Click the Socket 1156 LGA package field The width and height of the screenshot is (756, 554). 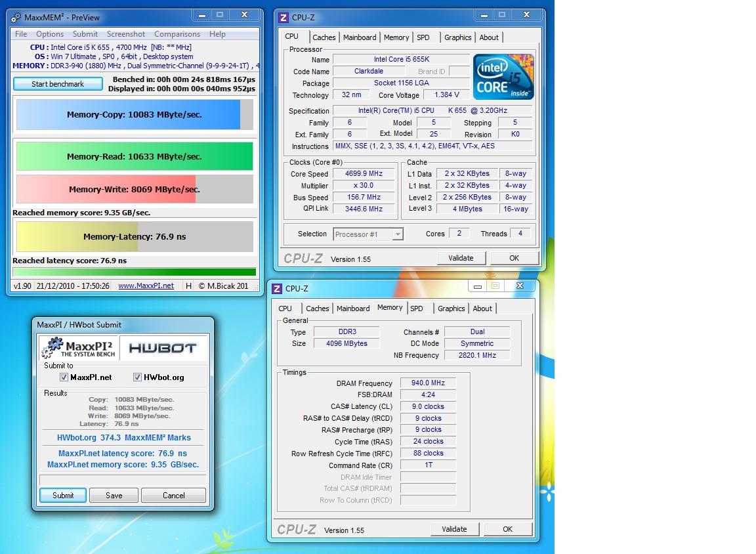click(401, 83)
